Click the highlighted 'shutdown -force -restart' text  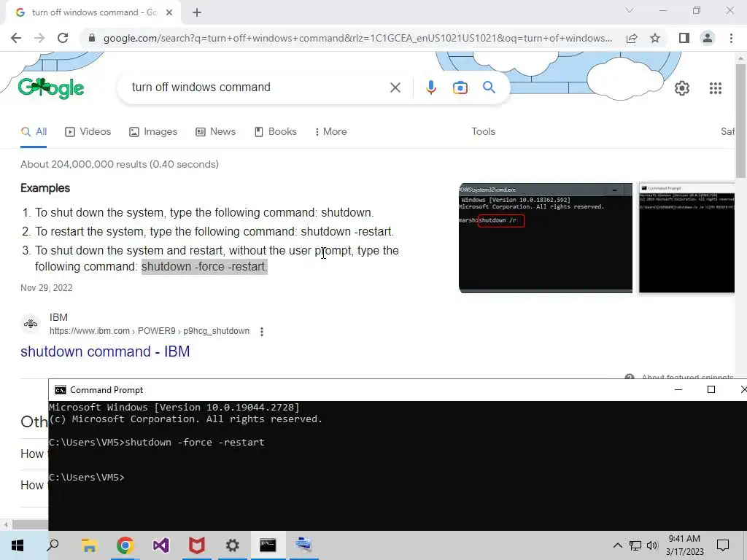click(204, 267)
